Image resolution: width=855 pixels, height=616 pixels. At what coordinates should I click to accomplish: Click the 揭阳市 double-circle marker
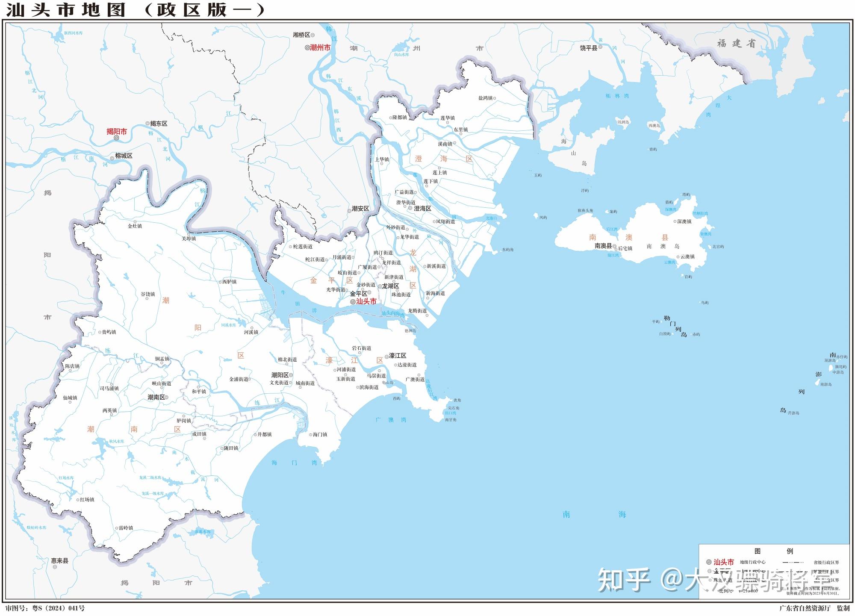tap(116, 139)
